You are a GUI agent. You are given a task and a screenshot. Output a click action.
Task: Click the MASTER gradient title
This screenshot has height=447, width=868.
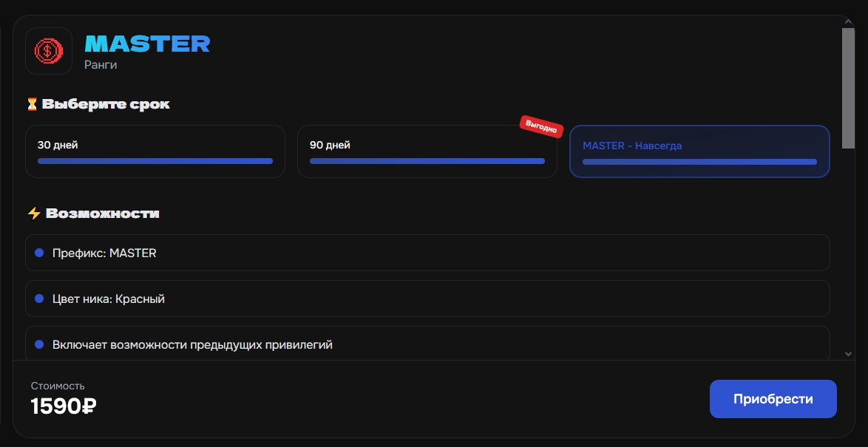(x=147, y=43)
